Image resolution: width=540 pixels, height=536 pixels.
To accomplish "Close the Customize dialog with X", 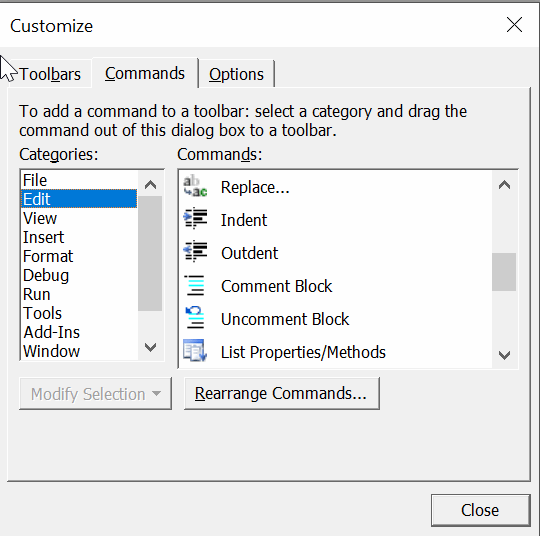I will (x=514, y=25).
